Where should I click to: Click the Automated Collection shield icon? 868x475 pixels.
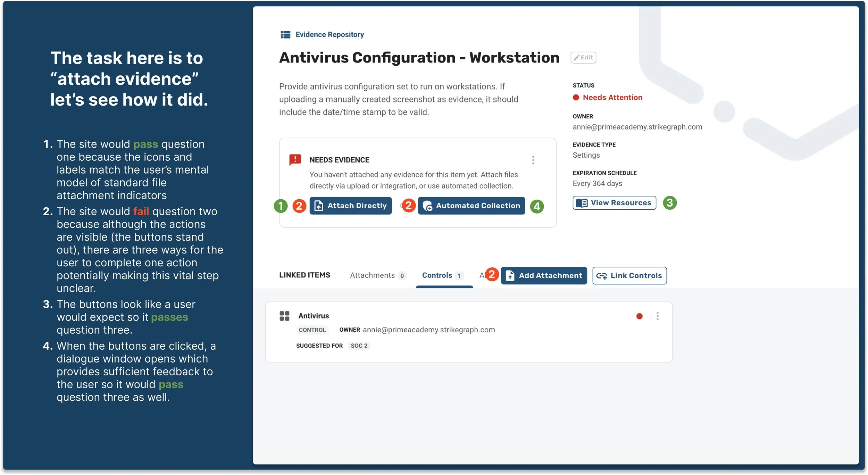click(x=427, y=206)
